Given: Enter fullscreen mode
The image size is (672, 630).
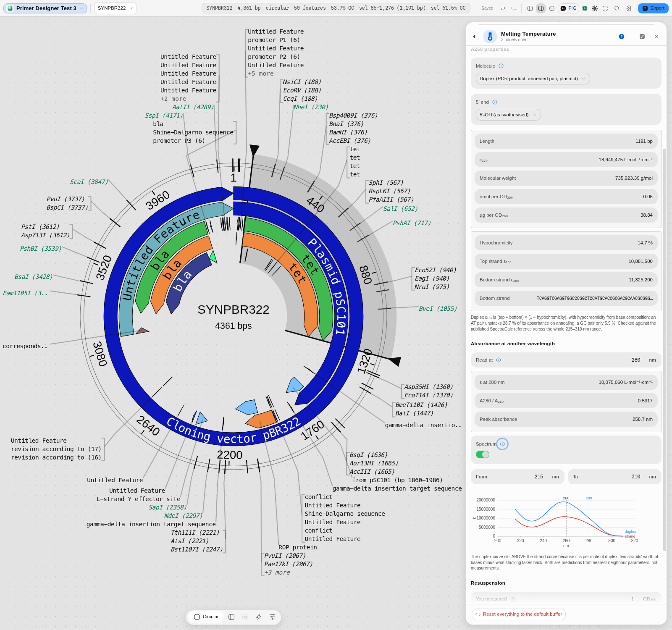Looking at the screenshot, I should click(x=605, y=8).
